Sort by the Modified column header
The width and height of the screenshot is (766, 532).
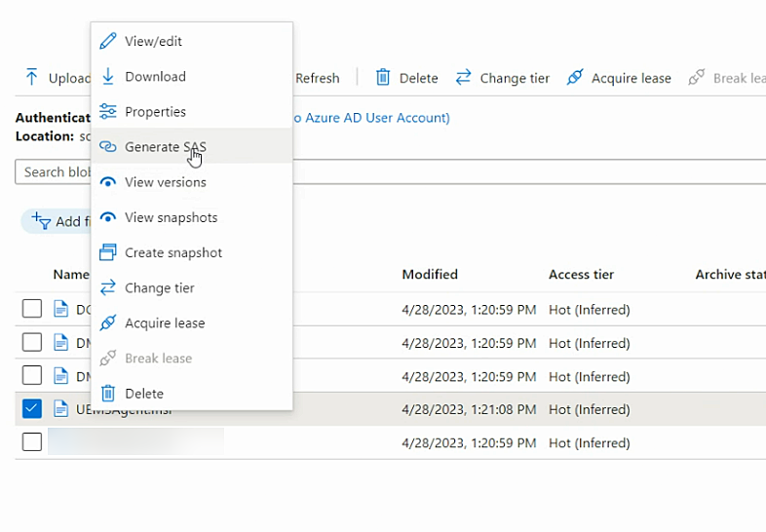pos(430,275)
